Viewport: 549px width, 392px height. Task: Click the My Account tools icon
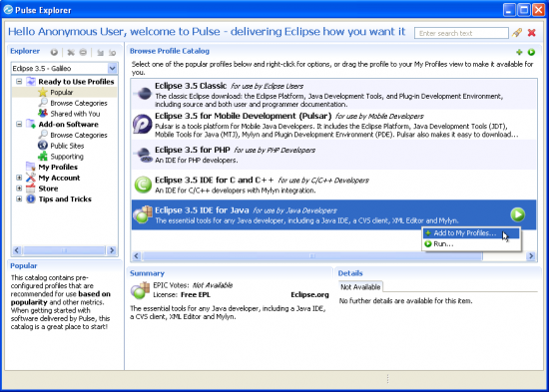click(x=31, y=178)
